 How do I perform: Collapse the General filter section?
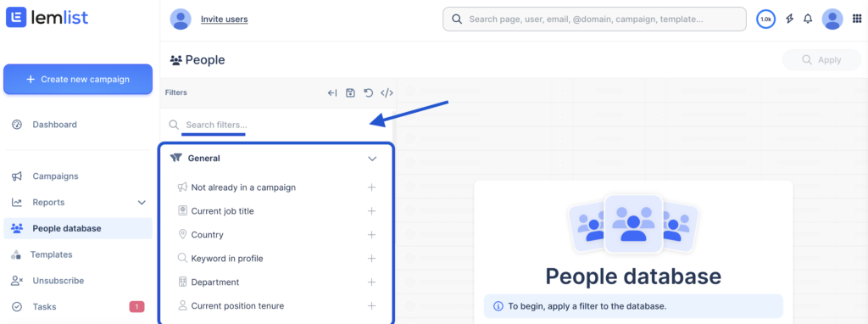pyautogui.click(x=372, y=159)
